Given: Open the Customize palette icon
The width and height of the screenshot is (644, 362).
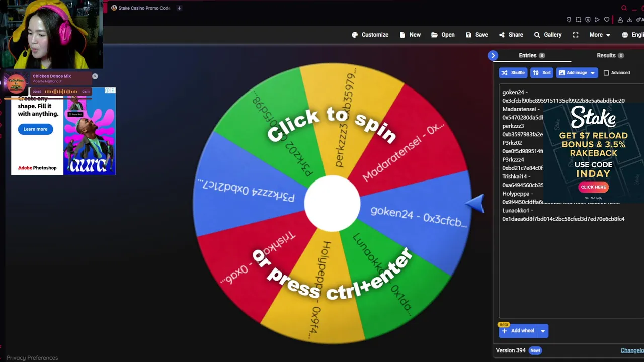Looking at the screenshot, I should [355, 35].
